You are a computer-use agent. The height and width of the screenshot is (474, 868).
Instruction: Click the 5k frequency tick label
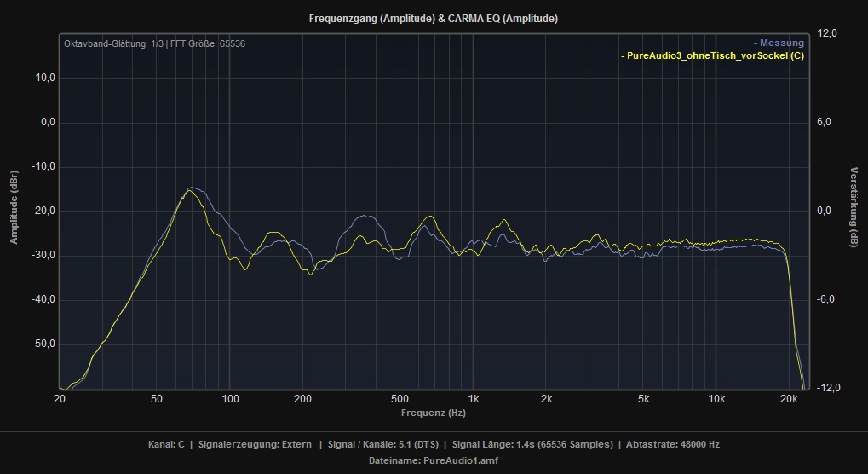[x=643, y=399]
